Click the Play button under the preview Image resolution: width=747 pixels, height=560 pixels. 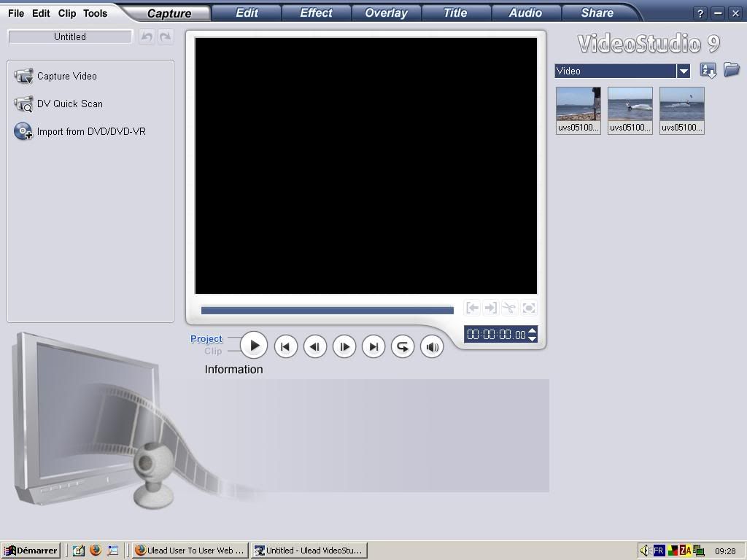click(x=254, y=346)
